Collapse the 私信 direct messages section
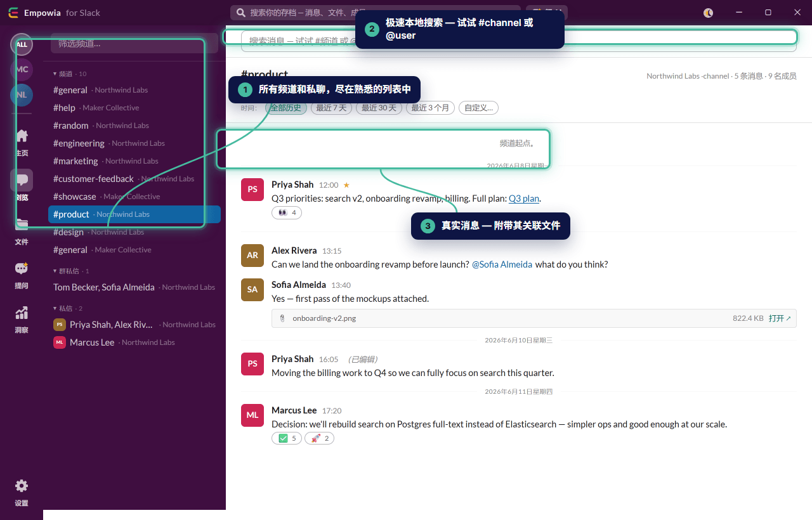 coord(67,309)
